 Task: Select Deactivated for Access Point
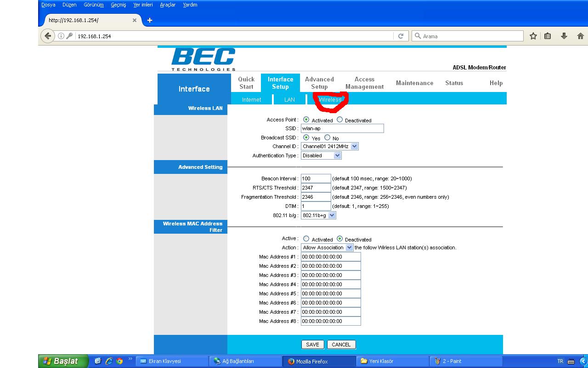339,120
